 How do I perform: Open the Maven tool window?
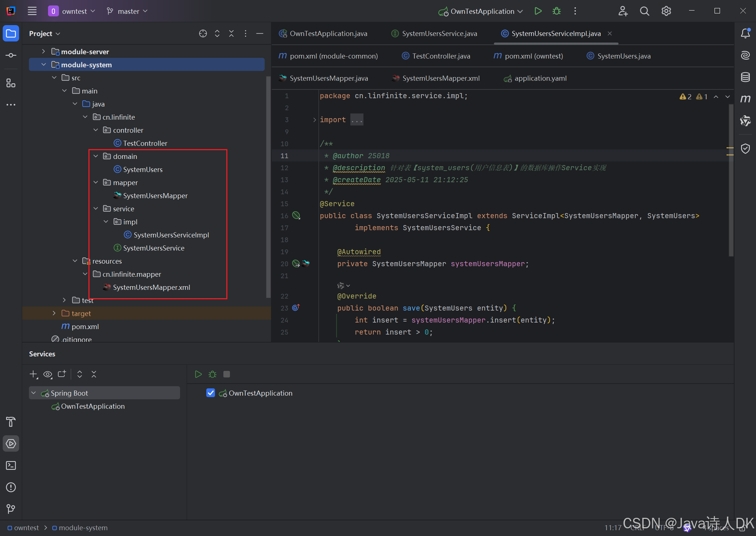[x=745, y=99]
